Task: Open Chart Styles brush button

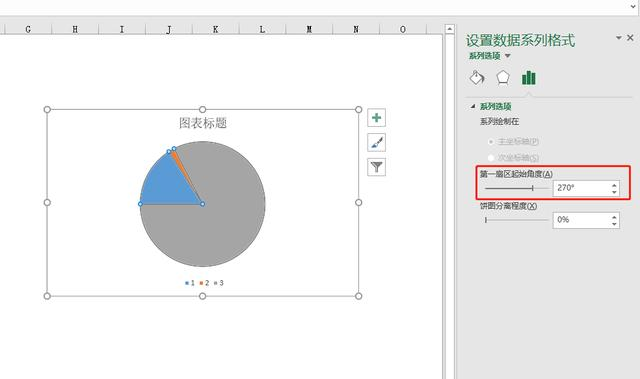Action: (376, 142)
